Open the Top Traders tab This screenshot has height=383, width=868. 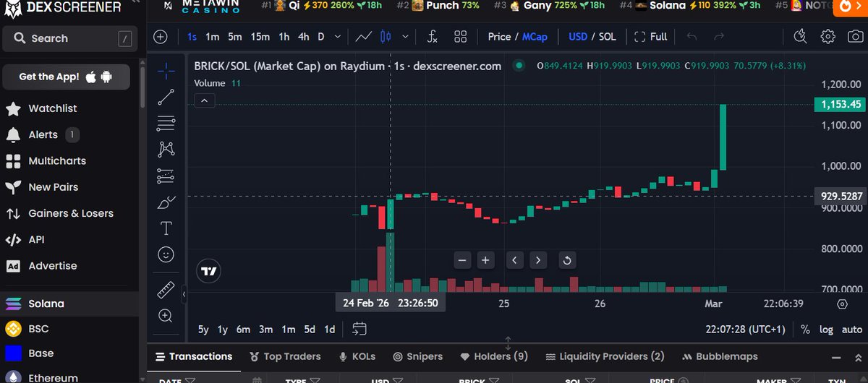[285, 356]
